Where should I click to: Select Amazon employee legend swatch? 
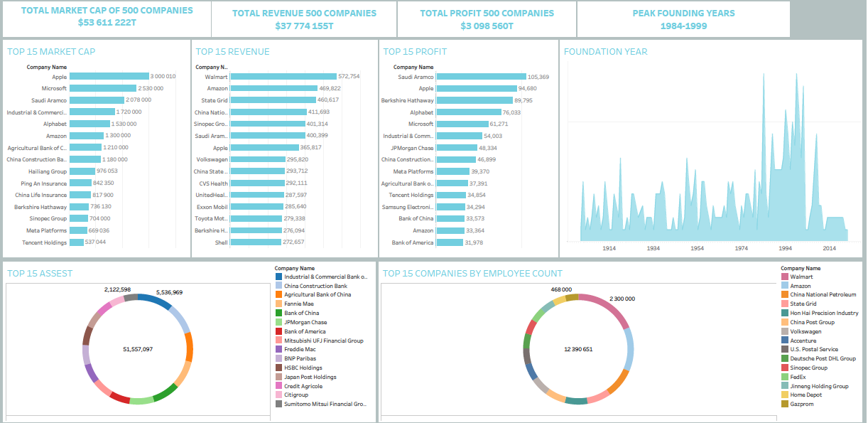[x=784, y=286]
